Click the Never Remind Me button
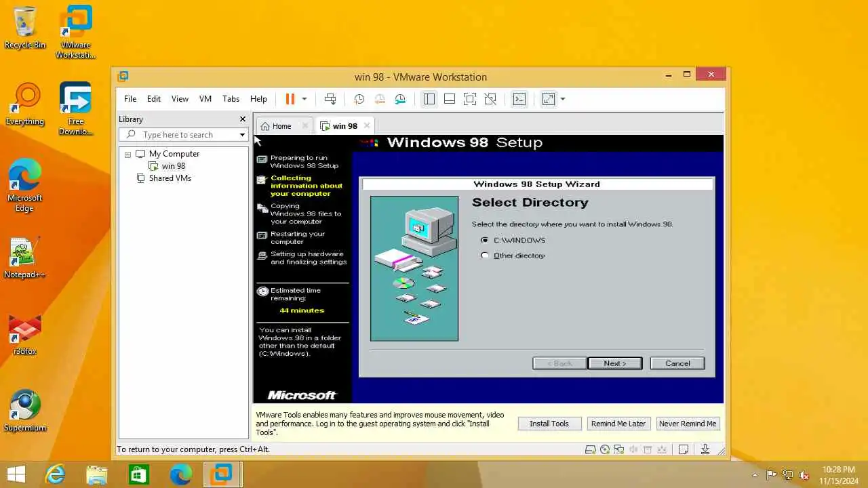Viewport: 868px width, 488px height. [x=688, y=424]
